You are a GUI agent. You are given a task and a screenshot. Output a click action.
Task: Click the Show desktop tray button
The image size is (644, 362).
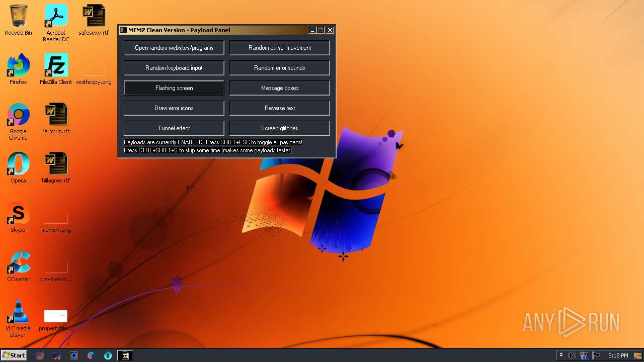click(x=639, y=355)
